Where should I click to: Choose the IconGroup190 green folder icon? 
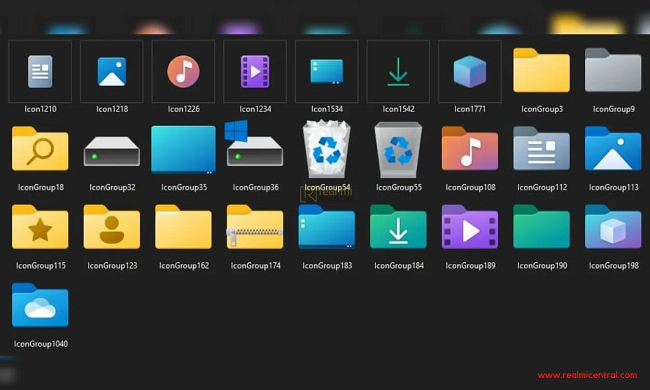pyautogui.click(x=541, y=227)
